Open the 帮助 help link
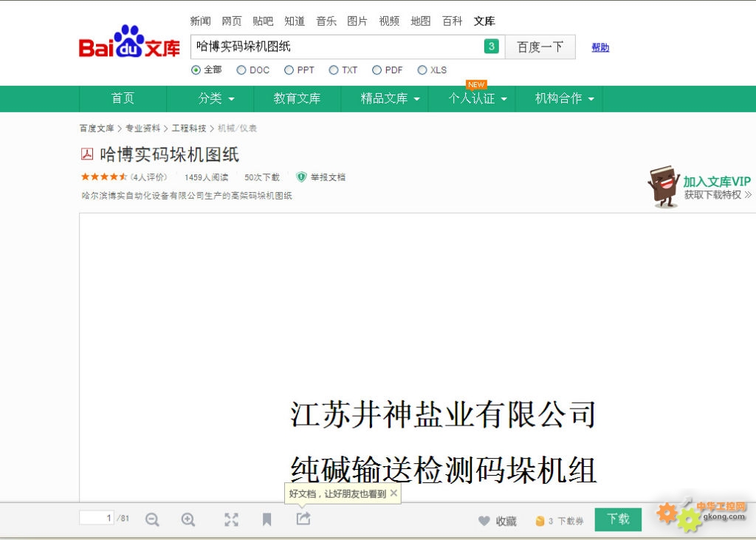The image size is (756, 540). coord(600,47)
